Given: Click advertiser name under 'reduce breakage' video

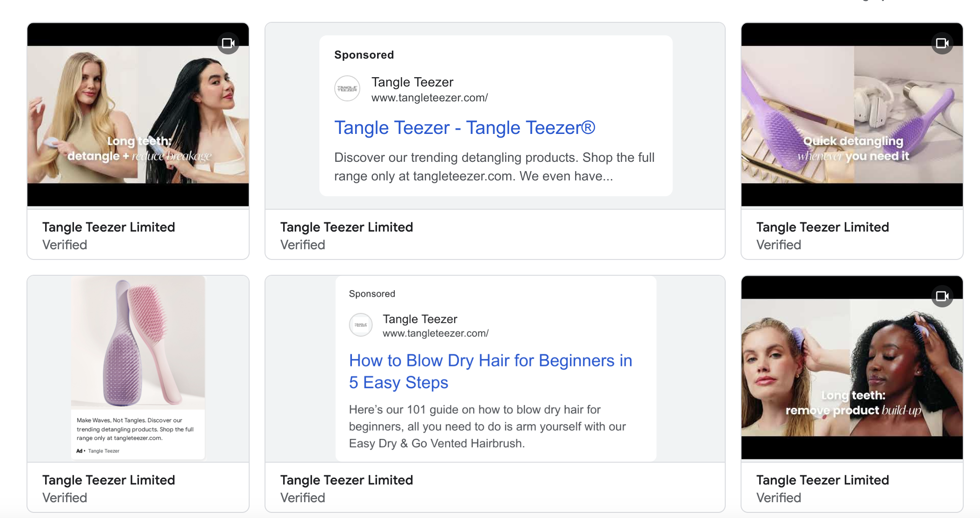Looking at the screenshot, I should coord(109,227).
